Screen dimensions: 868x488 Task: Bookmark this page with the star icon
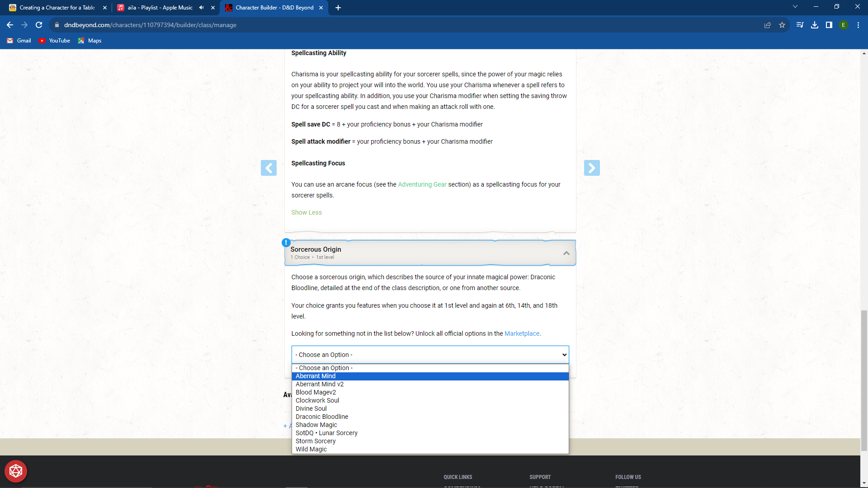click(782, 25)
